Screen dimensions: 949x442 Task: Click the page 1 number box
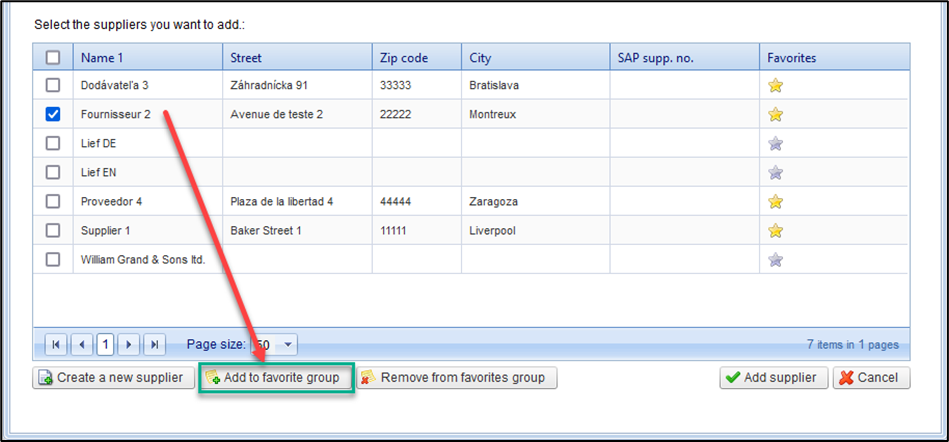point(106,345)
